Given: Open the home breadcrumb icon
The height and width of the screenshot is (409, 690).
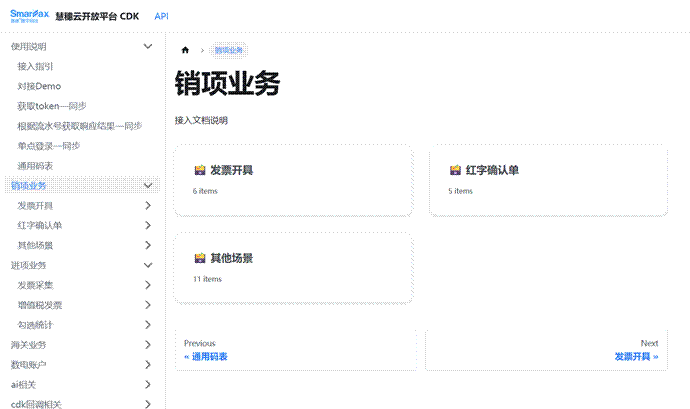Looking at the screenshot, I should [185, 50].
